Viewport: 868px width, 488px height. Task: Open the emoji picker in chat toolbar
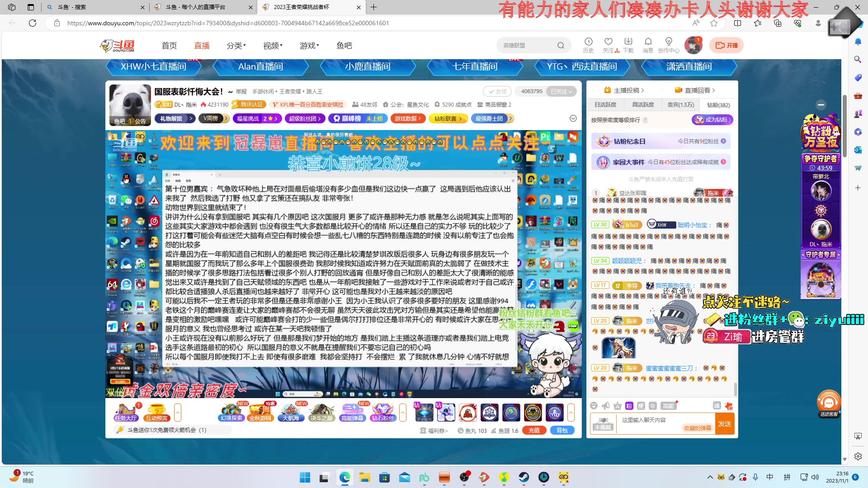pos(594,406)
